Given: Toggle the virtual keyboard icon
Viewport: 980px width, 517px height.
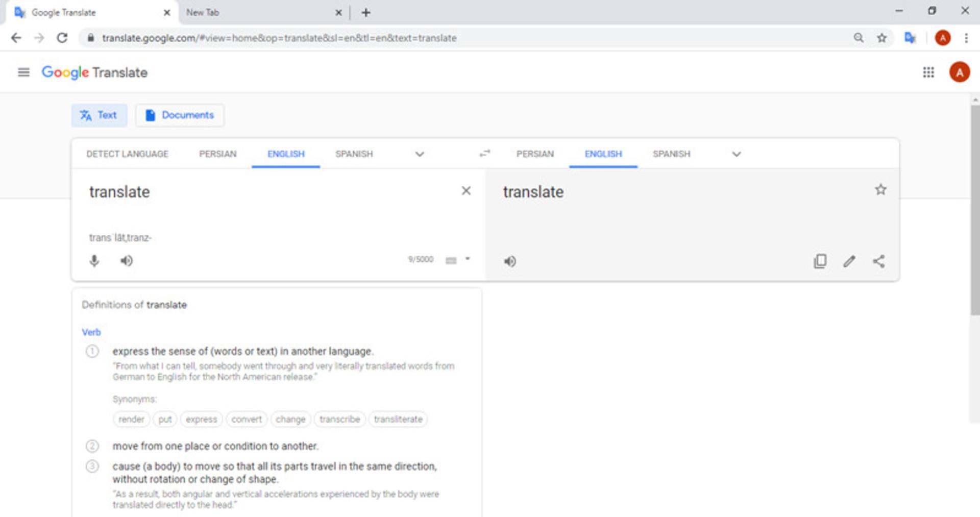Looking at the screenshot, I should 451,261.
